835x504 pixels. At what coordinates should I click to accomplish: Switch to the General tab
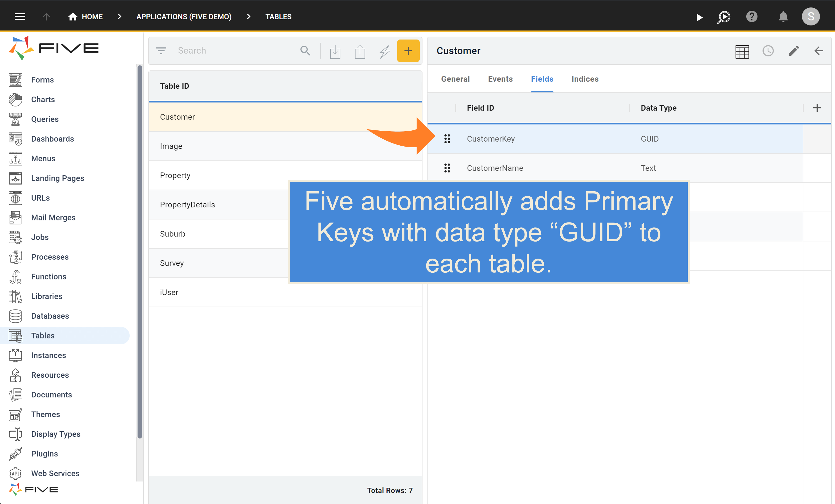point(455,79)
